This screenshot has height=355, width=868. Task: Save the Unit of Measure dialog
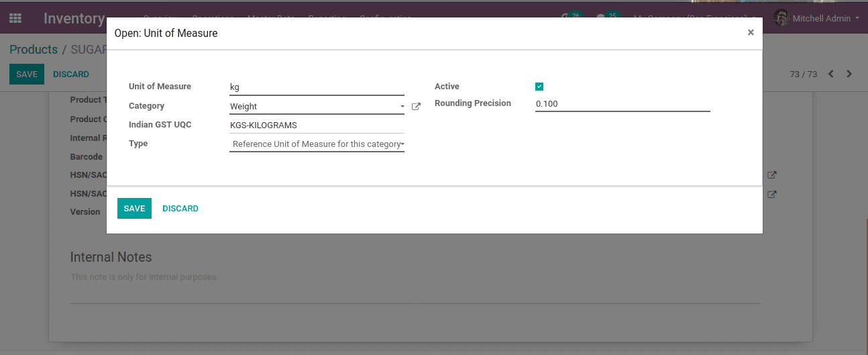pyautogui.click(x=134, y=209)
